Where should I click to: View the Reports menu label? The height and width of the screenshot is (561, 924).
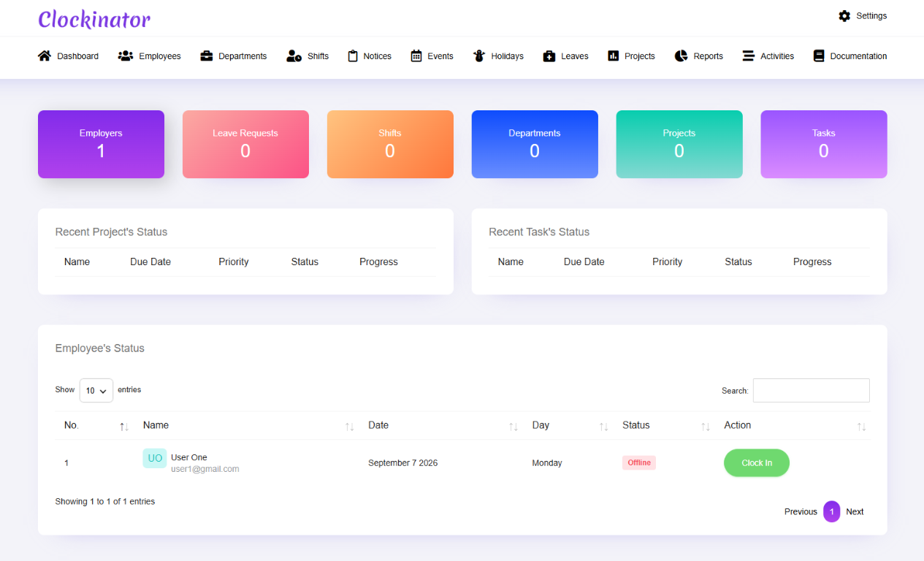[709, 56]
